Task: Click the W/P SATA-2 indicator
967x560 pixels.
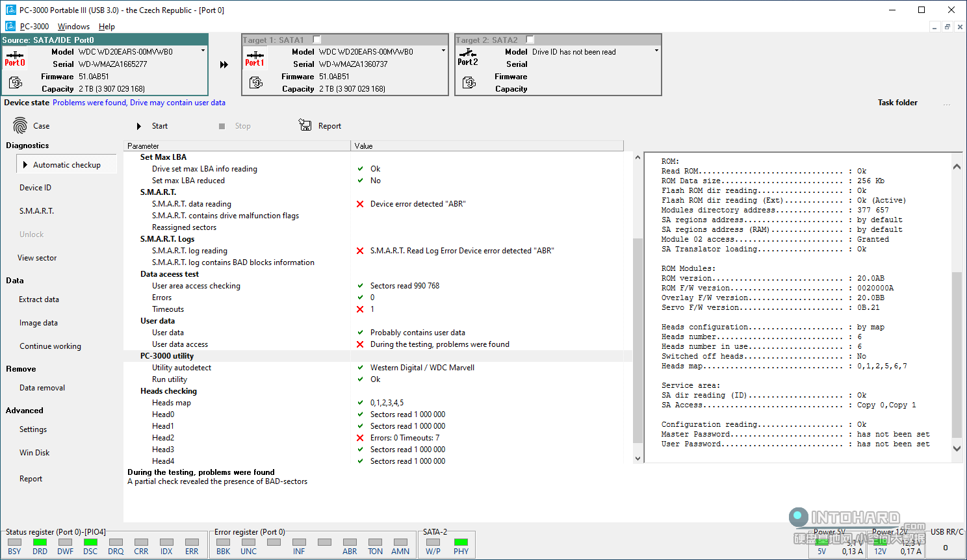Action: coord(433,542)
